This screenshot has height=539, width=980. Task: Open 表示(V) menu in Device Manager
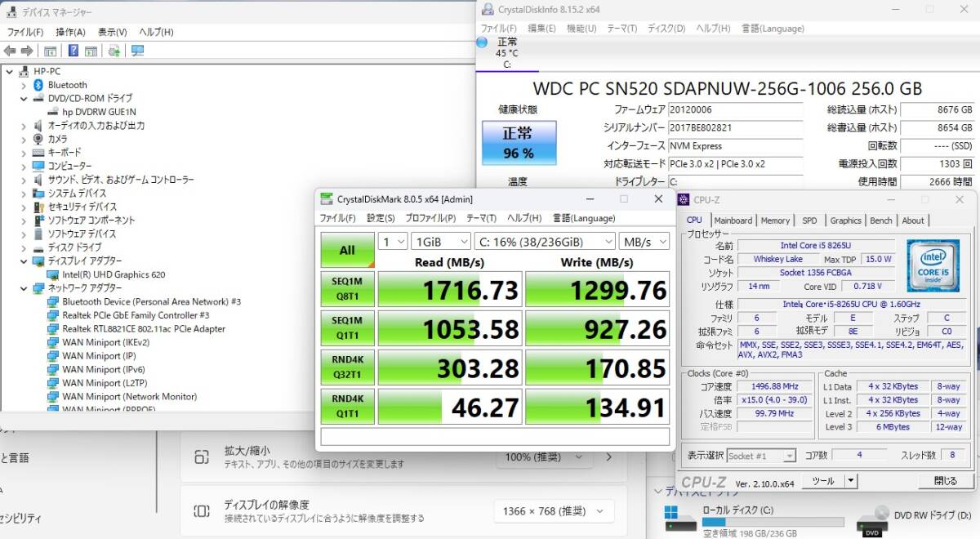click(x=113, y=32)
